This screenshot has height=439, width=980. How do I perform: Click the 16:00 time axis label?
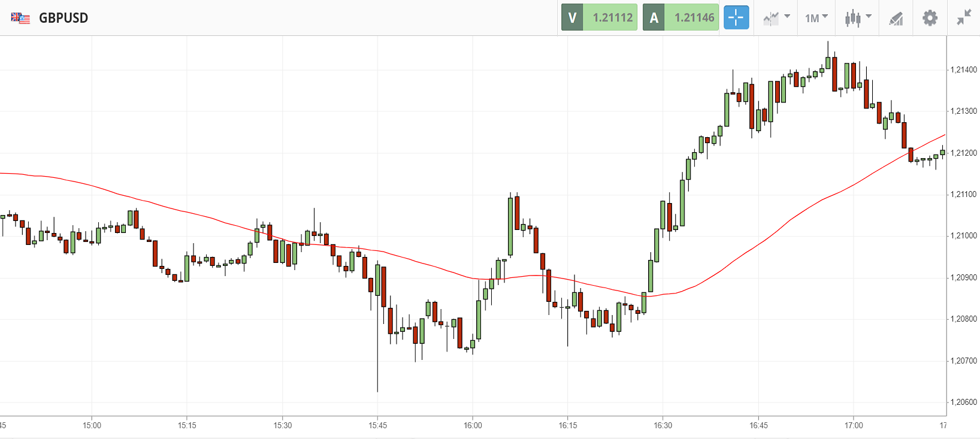coord(473,425)
